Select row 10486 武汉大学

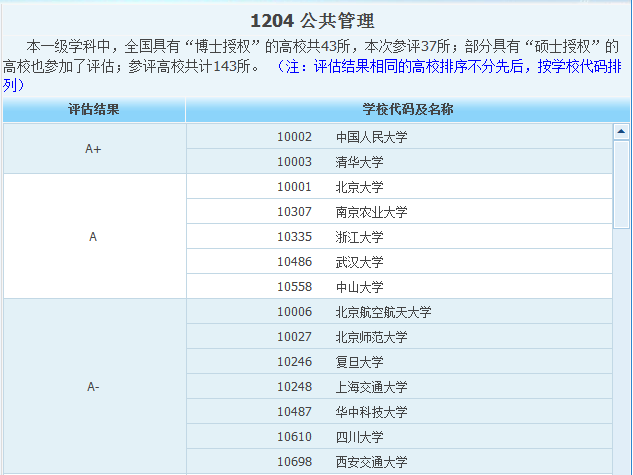[399, 262]
